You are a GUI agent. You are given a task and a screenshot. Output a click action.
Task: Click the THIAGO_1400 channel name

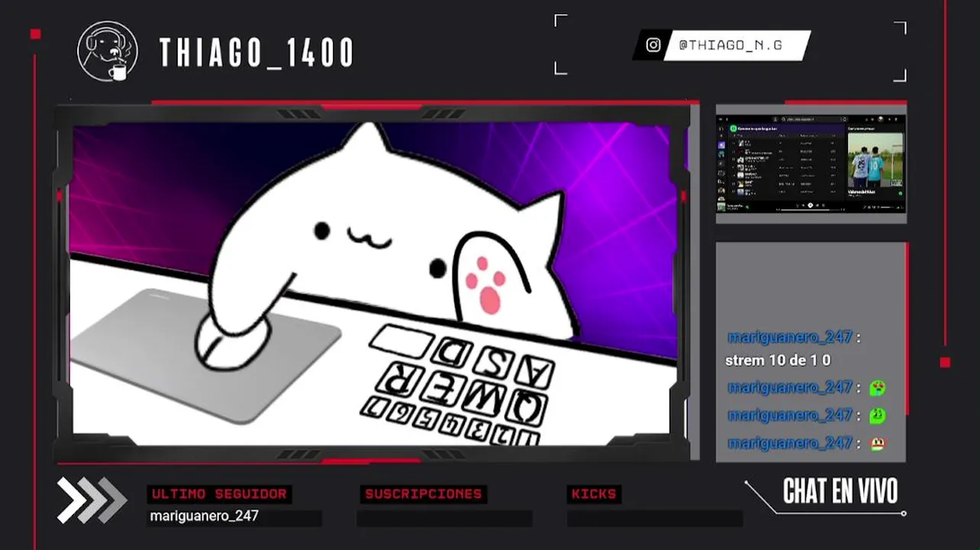coord(256,53)
